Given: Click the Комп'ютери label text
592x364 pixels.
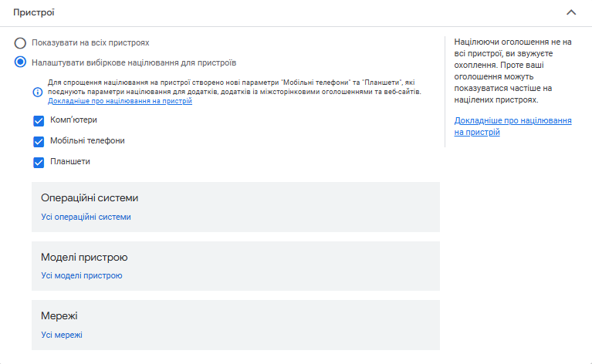Looking at the screenshot, I should [73, 120].
